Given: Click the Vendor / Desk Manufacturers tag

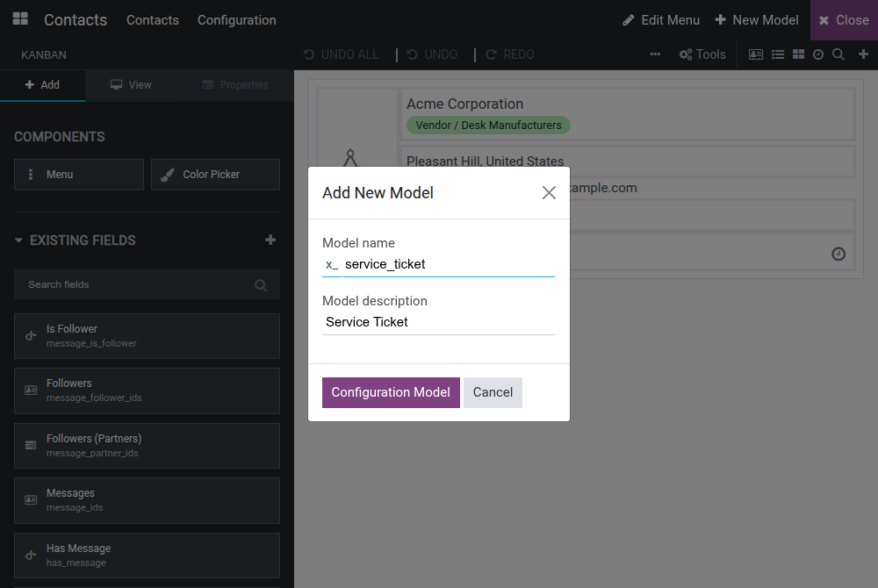Looking at the screenshot, I should click(488, 125).
